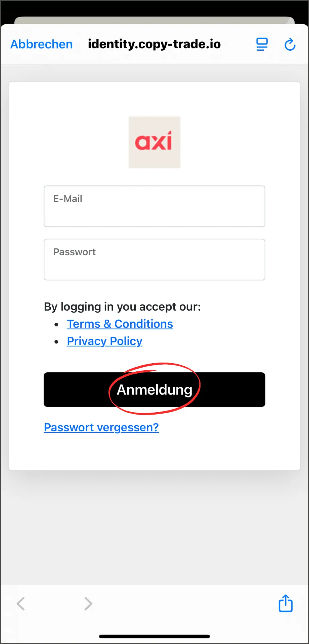Viewport: 309px width, 644px height.
Task: Click the red axi logo
Action: tap(154, 142)
